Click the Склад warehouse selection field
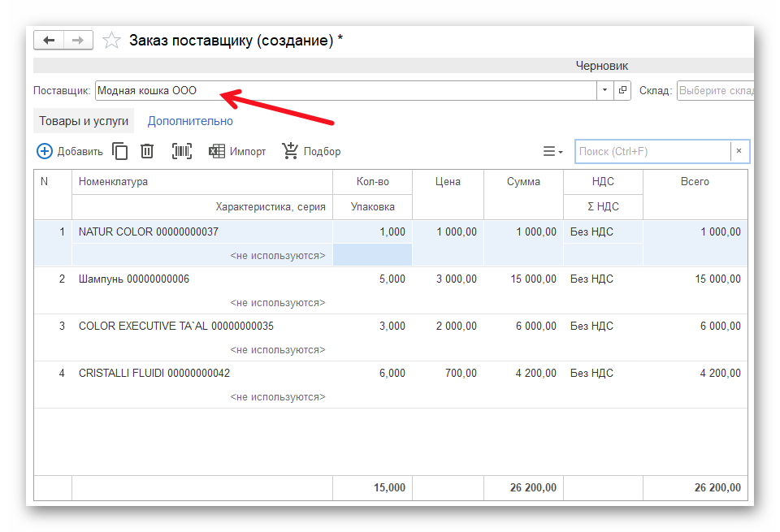Image resolution: width=780 pixels, height=532 pixels. [715, 90]
